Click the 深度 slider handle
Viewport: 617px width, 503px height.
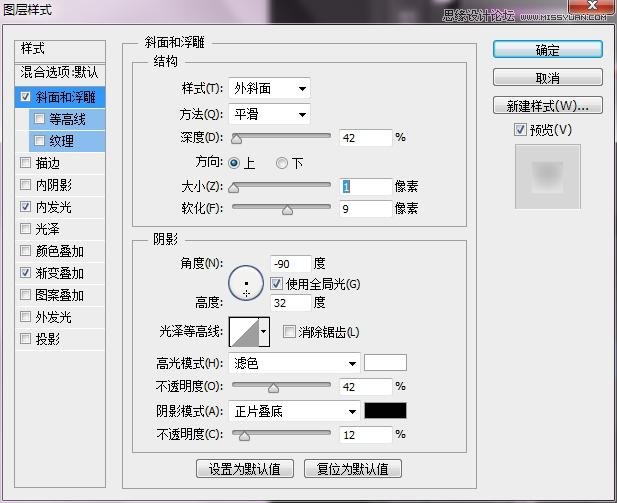coord(236,139)
